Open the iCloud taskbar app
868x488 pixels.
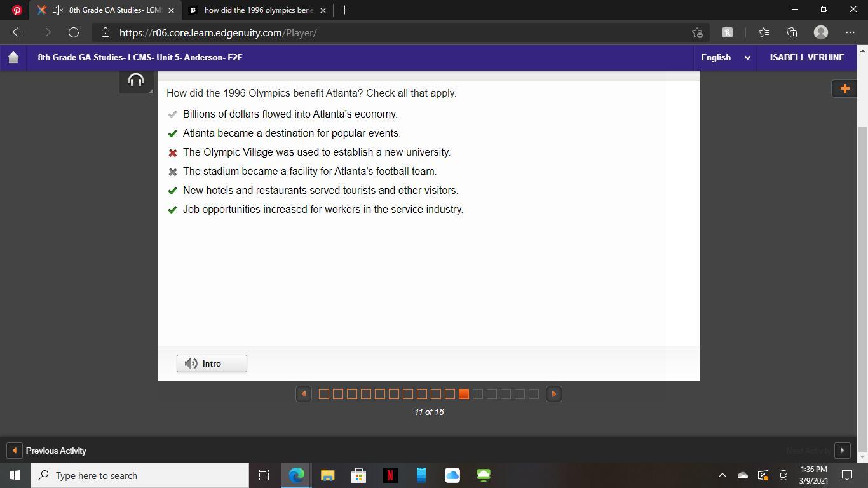tap(452, 475)
